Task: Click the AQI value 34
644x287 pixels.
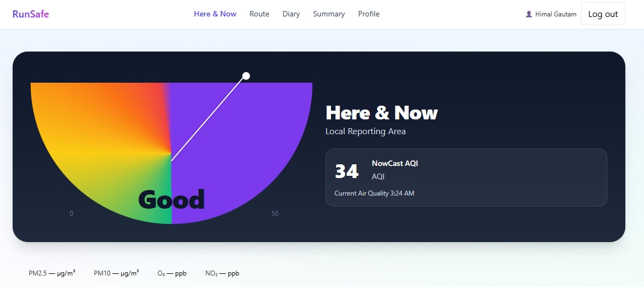Action: coord(347,171)
